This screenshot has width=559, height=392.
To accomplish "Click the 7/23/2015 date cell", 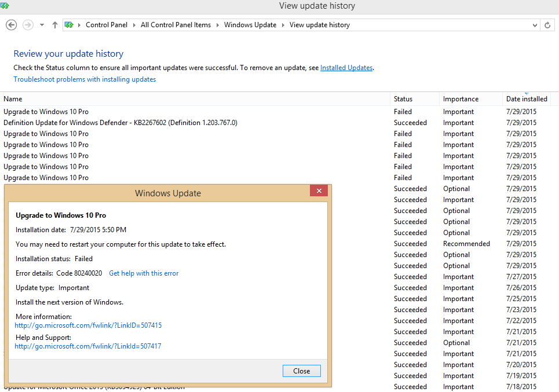I will point(521,310).
